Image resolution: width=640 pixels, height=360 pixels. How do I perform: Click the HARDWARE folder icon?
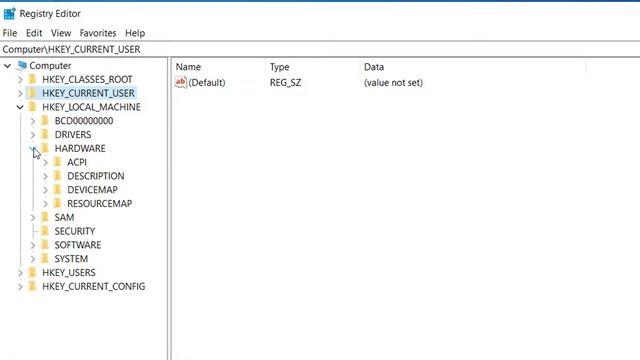click(45, 148)
